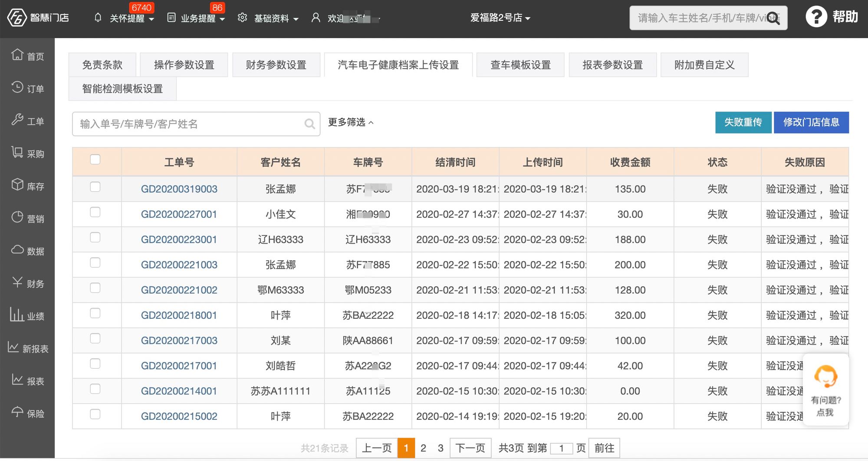868x461 pixels.
Task: Click the 修改门店信息 button
Action: (811, 122)
